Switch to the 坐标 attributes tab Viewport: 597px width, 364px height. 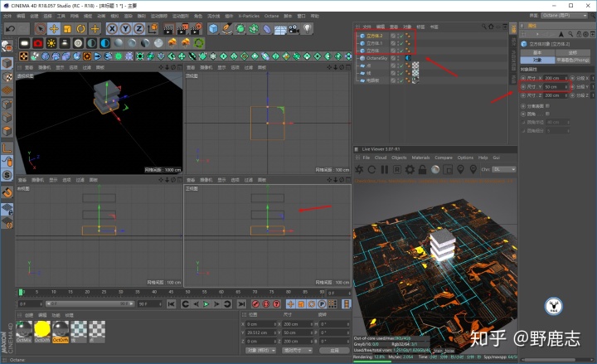[573, 52]
